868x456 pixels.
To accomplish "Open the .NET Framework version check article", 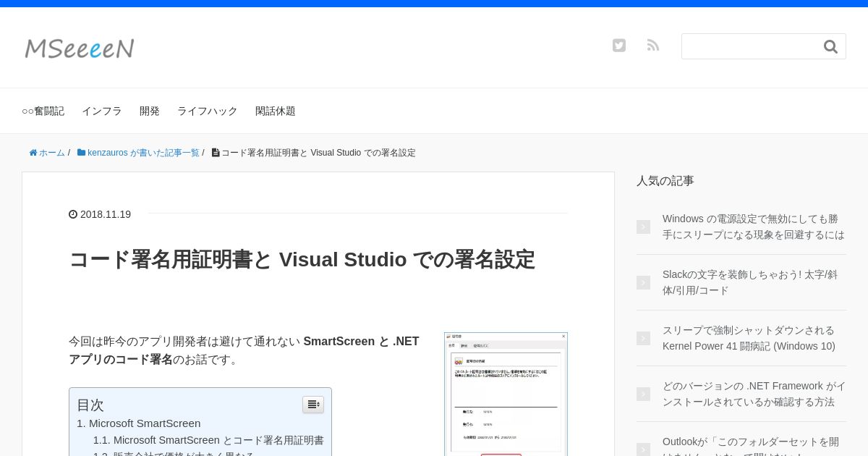I will click(x=754, y=394).
